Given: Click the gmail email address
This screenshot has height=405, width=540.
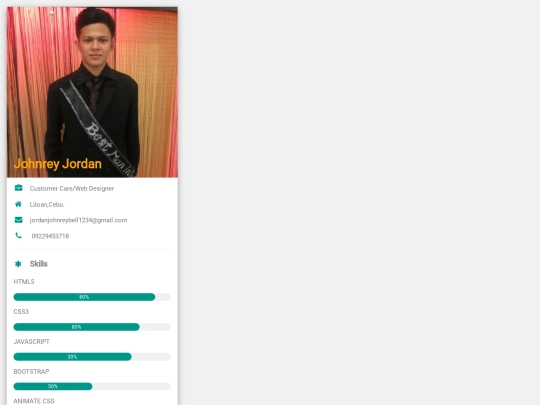Looking at the screenshot, I should [79, 220].
